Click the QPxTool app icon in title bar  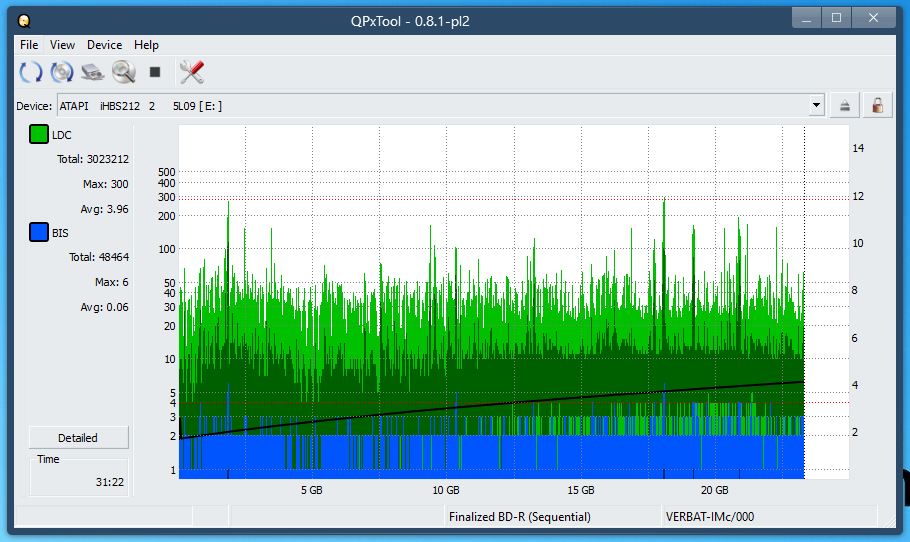point(24,19)
